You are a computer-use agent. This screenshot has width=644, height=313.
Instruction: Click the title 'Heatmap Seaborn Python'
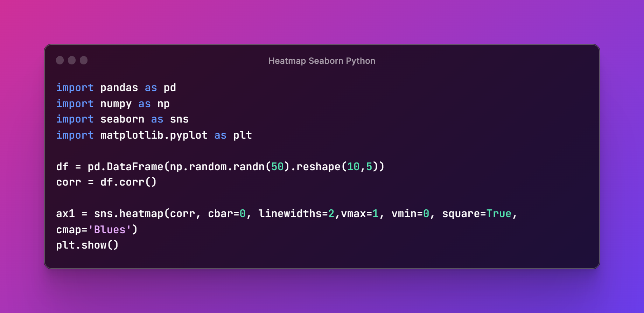pyautogui.click(x=322, y=61)
